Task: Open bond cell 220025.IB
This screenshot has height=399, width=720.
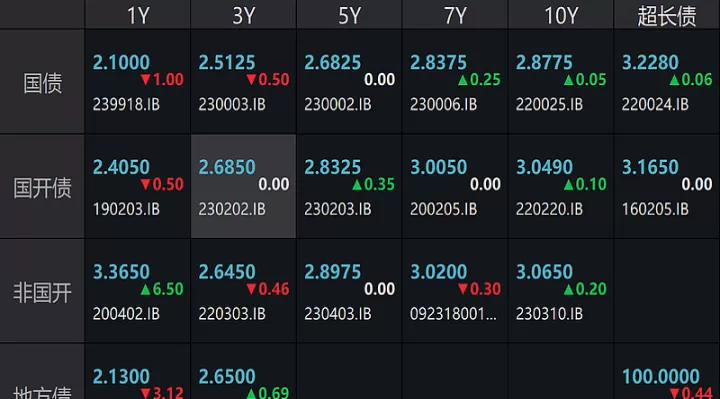Action: 561,82
